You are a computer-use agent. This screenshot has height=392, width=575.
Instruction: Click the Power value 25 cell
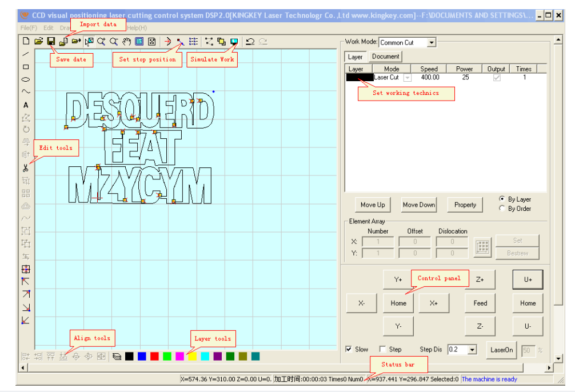[465, 77]
